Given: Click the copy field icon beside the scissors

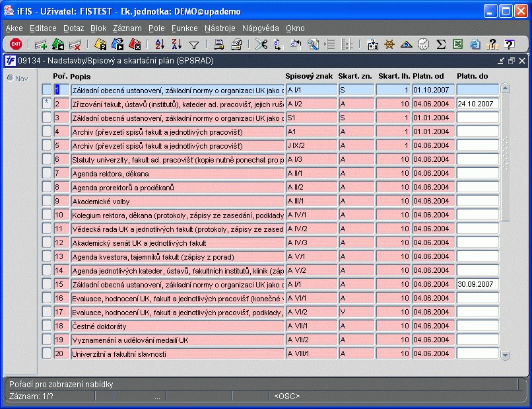Looking at the screenshot, I should pos(279,44).
